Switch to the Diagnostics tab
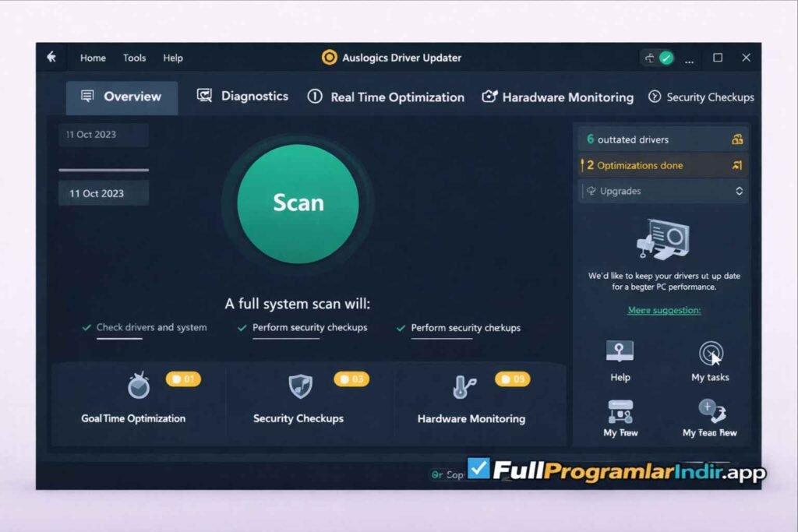798x532 pixels. point(242,97)
